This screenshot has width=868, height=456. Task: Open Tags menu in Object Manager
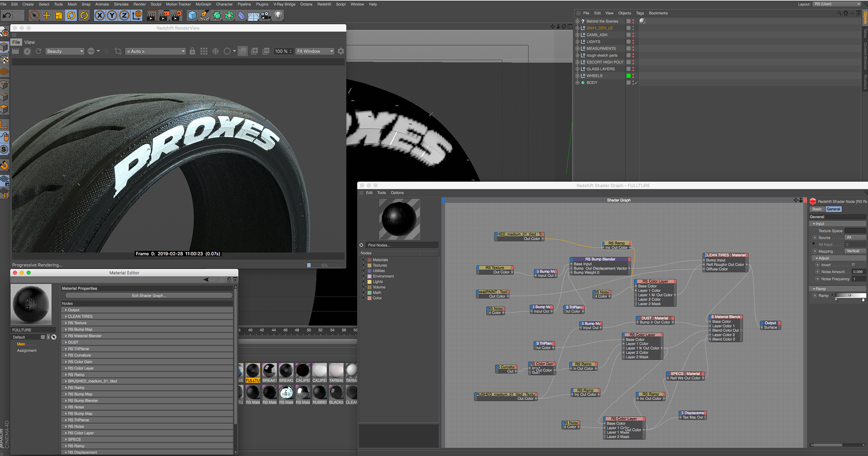tap(640, 13)
